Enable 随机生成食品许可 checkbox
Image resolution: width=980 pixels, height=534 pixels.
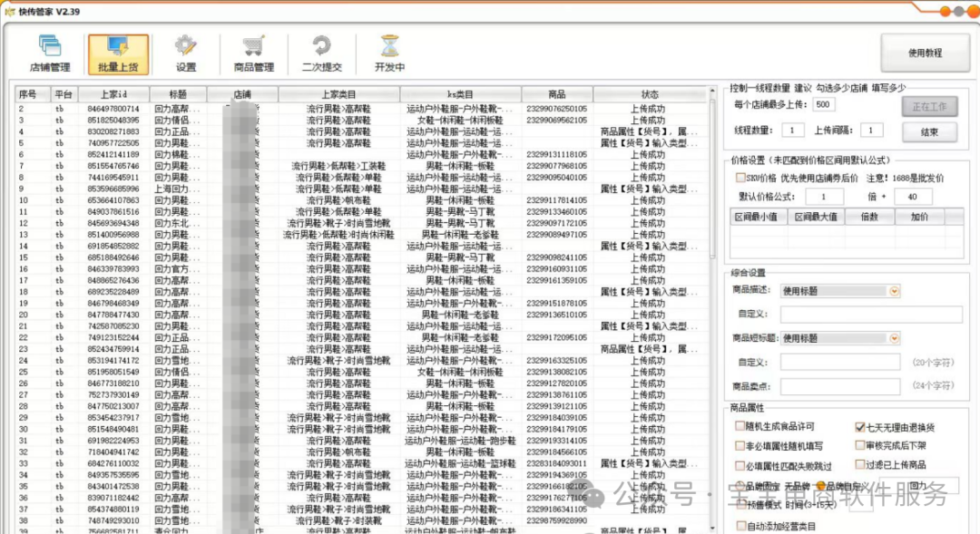coord(740,426)
